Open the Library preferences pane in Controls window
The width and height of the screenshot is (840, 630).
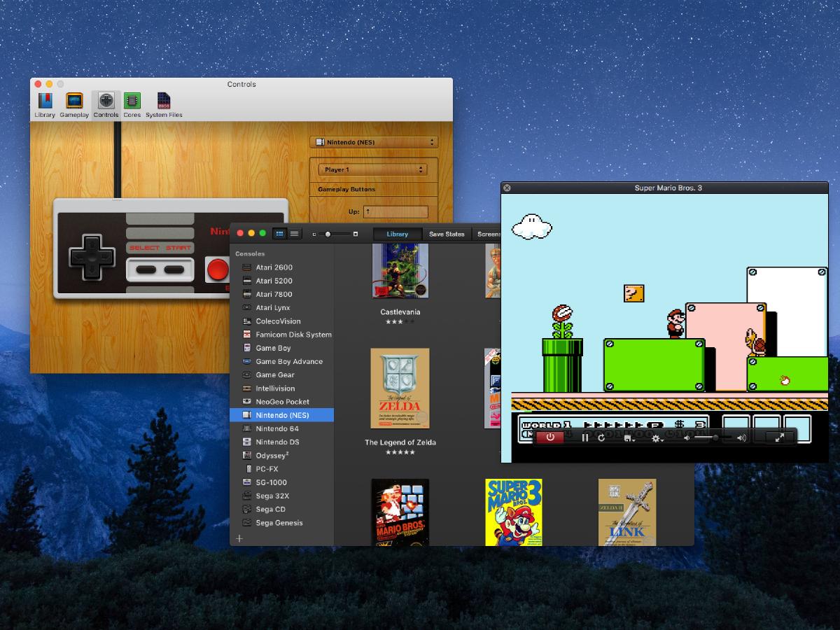click(x=45, y=105)
